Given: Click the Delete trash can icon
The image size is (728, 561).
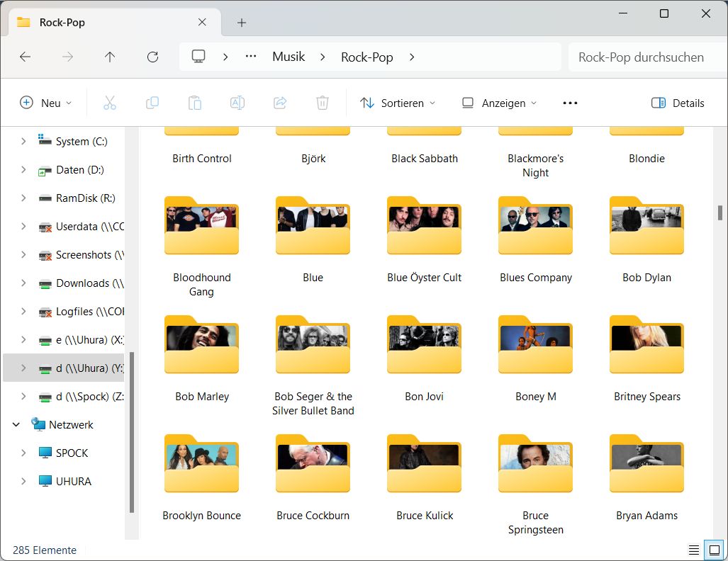Looking at the screenshot, I should (323, 103).
